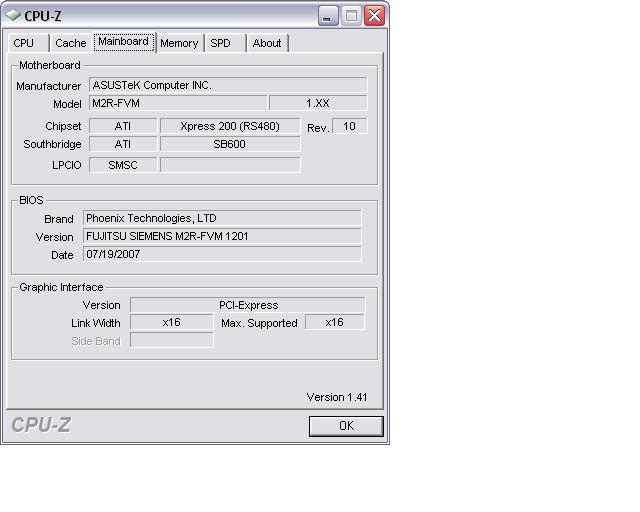This screenshot has width=640, height=512.
Task: Click the Motherboard group label
Action: pos(50,65)
